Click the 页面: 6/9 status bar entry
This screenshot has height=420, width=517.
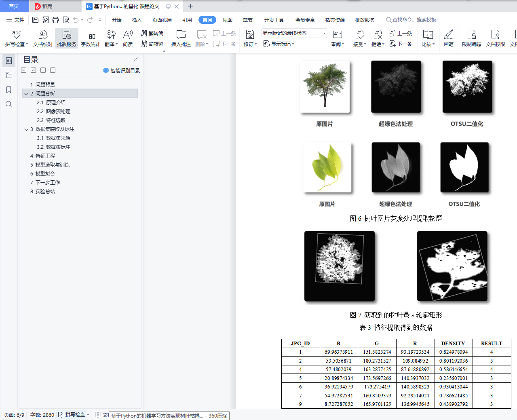pyautogui.click(x=14, y=415)
